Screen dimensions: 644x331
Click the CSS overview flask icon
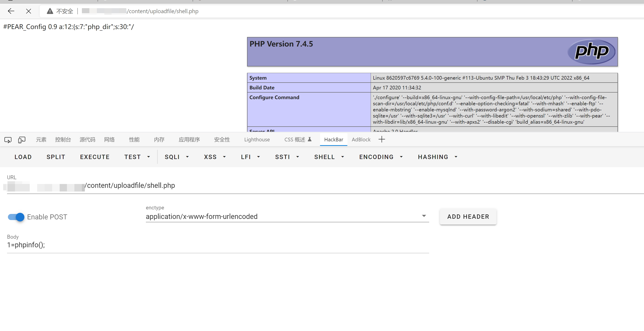point(309,139)
